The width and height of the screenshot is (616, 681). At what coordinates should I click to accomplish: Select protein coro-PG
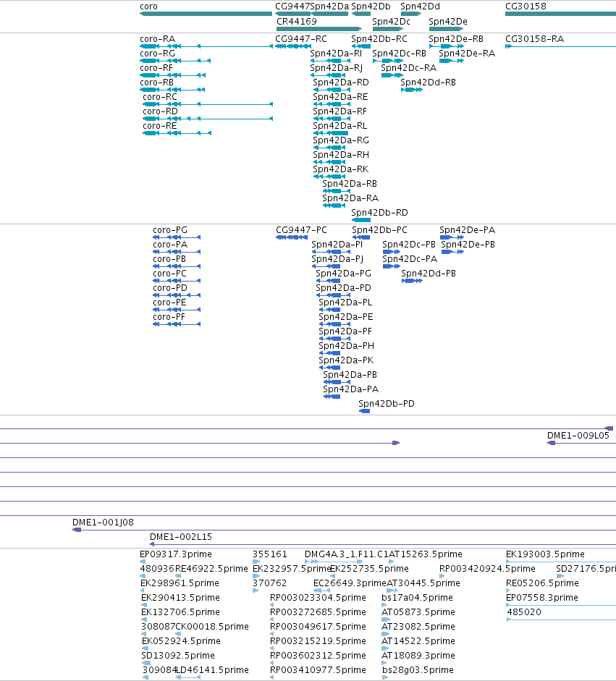(x=177, y=237)
